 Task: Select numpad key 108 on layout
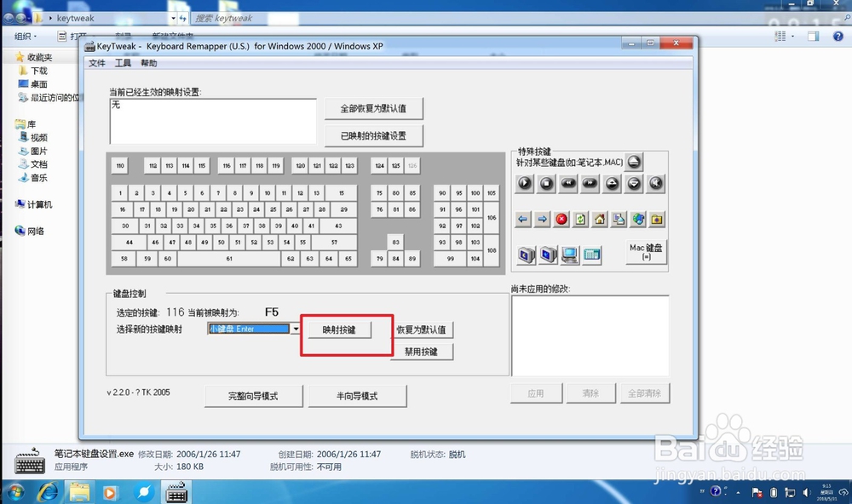pyautogui.click(x=492, y=250)
